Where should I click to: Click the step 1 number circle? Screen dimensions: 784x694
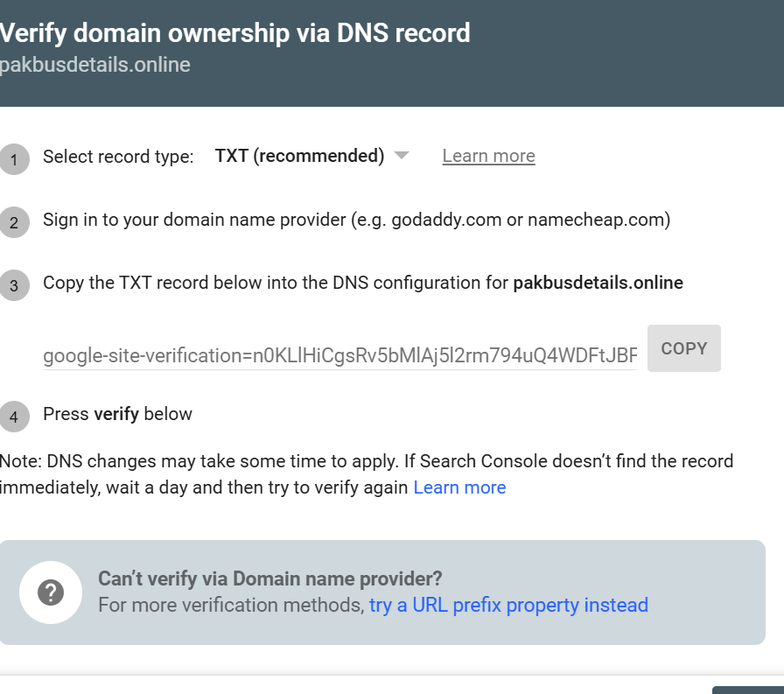(14, 159)
